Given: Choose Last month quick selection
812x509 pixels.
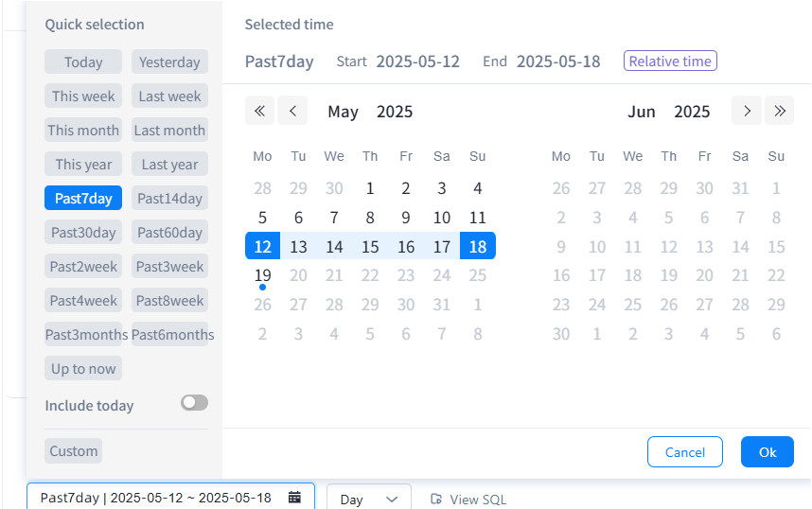Looking at the screenshot, I should click(x=169, y=131).
